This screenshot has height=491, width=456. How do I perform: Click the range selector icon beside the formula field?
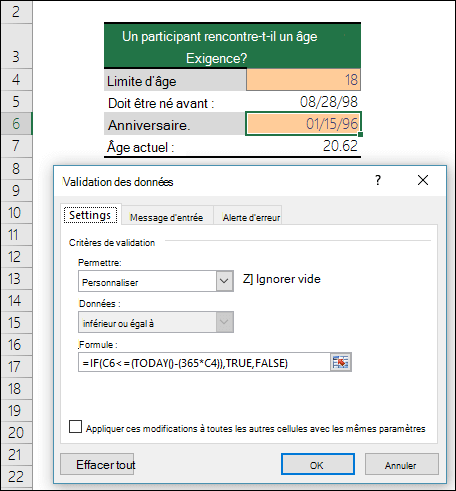(341, 362)
